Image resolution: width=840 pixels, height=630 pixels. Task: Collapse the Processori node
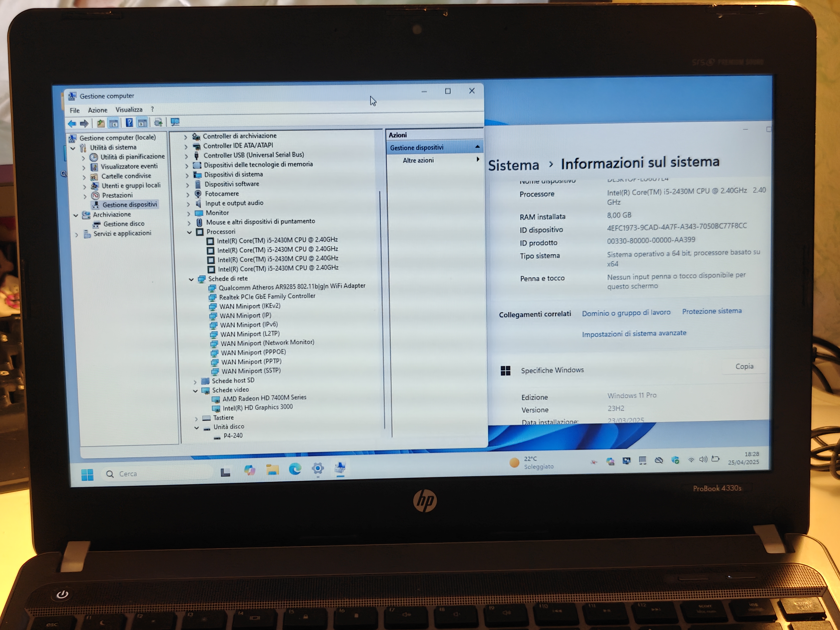189,232
